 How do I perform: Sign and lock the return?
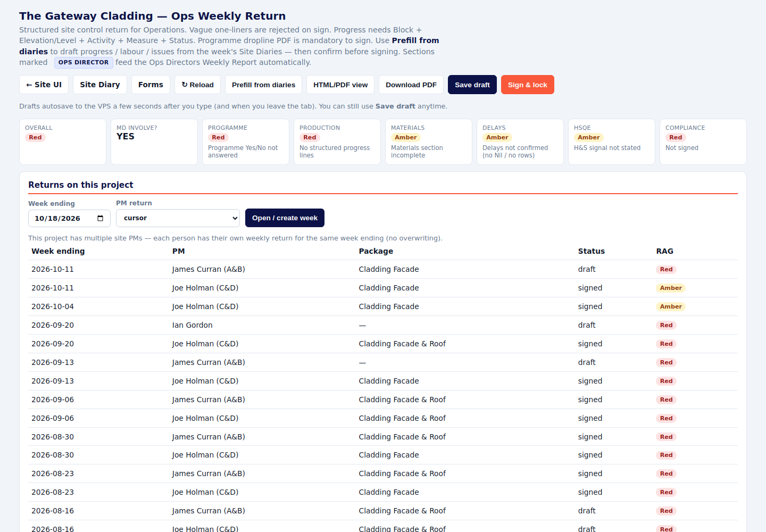[x=528, y=85]
